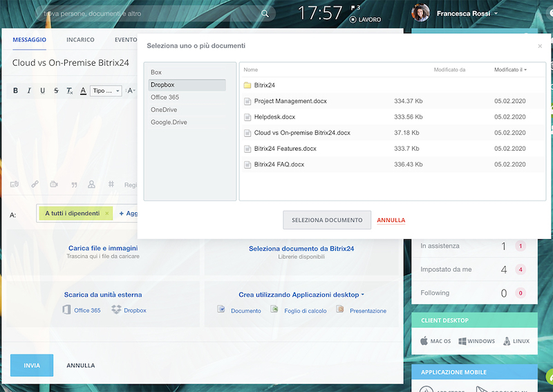Sort files by Modificato il column
Image resolution: width=553 pixels, height=392 pixels.
(510, 70)
